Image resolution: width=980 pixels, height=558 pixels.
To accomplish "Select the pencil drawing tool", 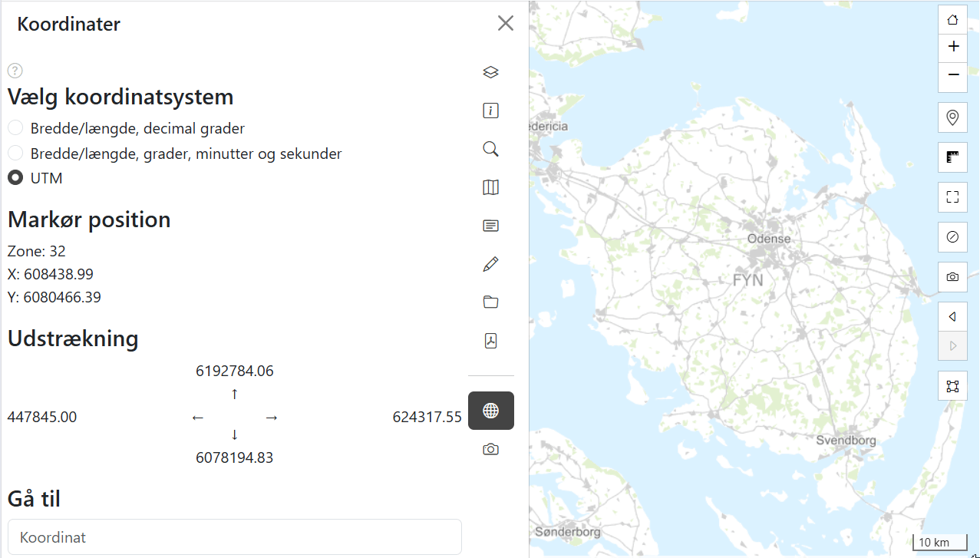I will pos(491,264).
